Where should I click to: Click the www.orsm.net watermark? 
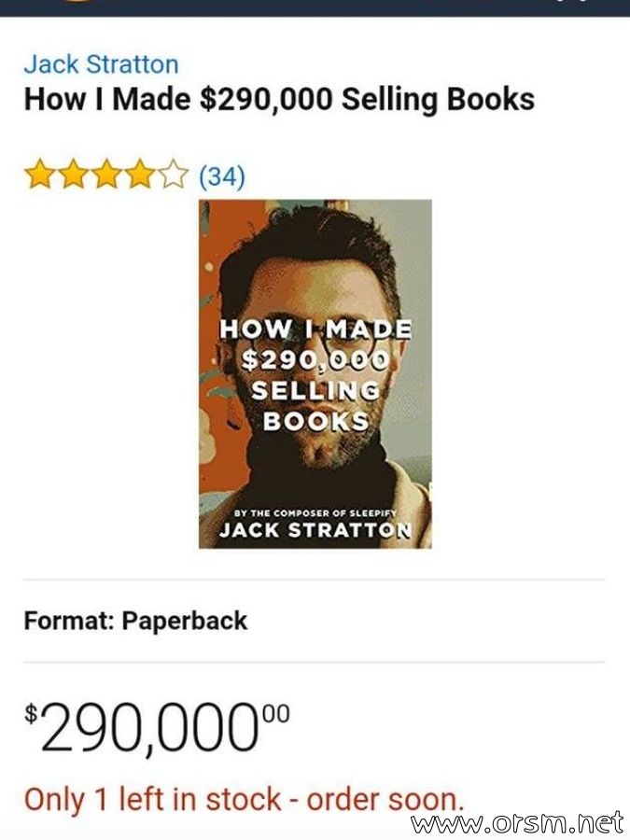[517, 823]
